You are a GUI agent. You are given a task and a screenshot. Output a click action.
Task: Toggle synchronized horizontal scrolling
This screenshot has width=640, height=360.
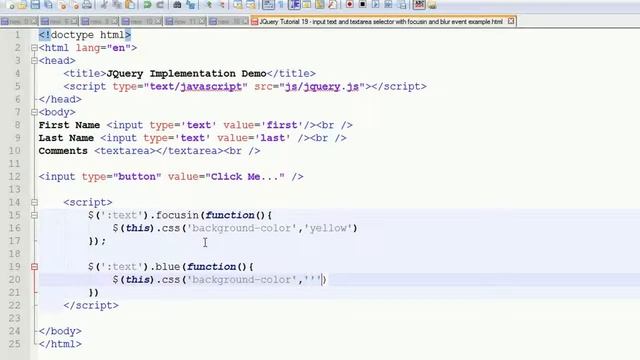[x=251, y=5]
